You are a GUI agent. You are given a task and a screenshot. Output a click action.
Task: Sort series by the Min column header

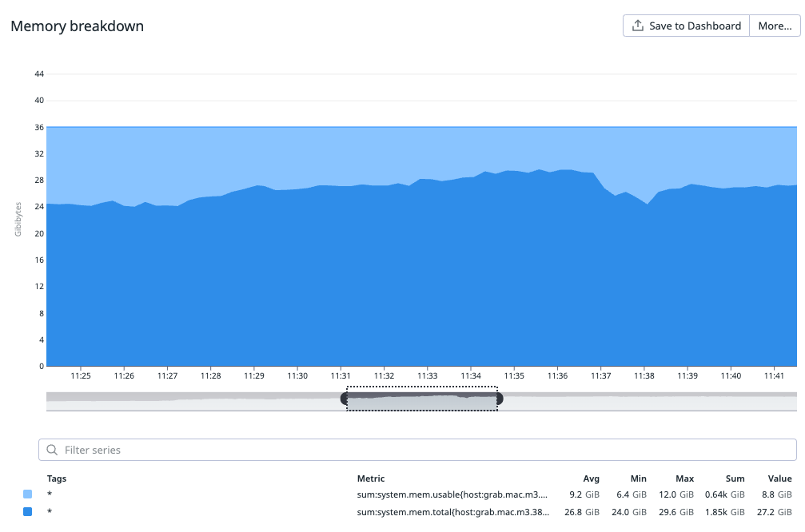[638, 478]
